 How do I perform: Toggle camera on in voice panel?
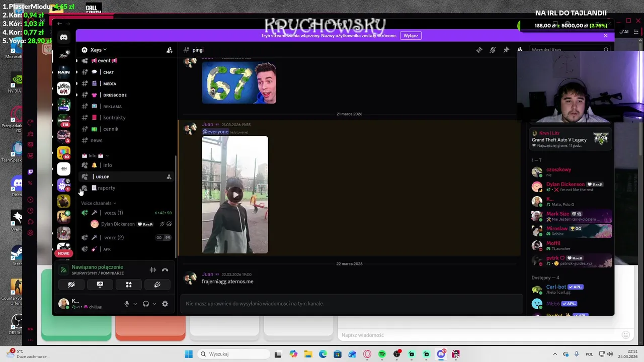(71, 285)
